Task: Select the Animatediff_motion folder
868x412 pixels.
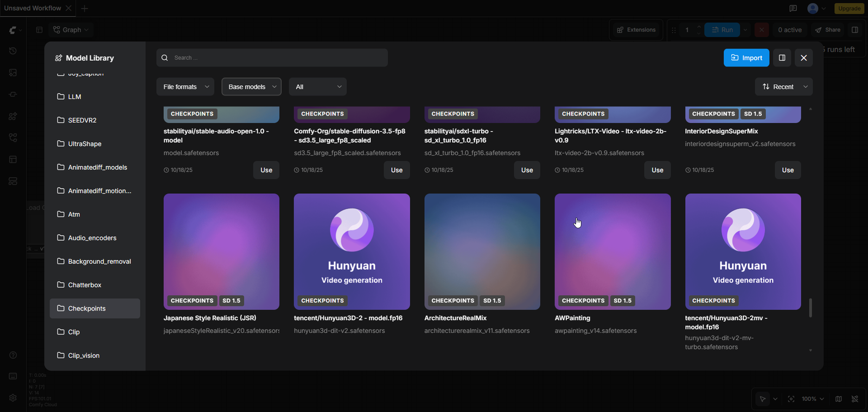Action: (95, 191)
